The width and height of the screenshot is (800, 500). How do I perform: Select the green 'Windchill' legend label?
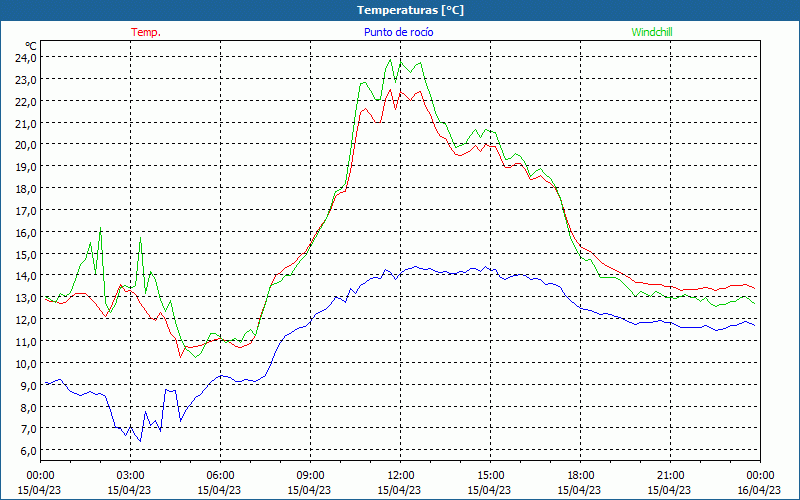[652, 32]
